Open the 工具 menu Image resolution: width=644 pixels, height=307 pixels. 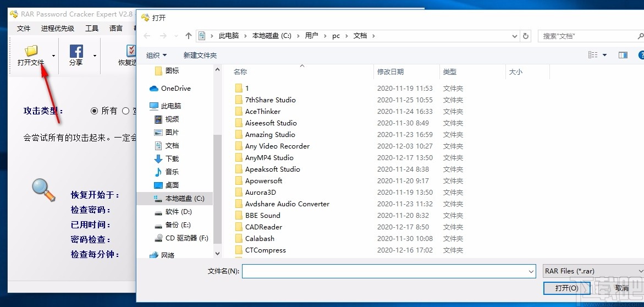pyautogui.click(x=92, y=29)
